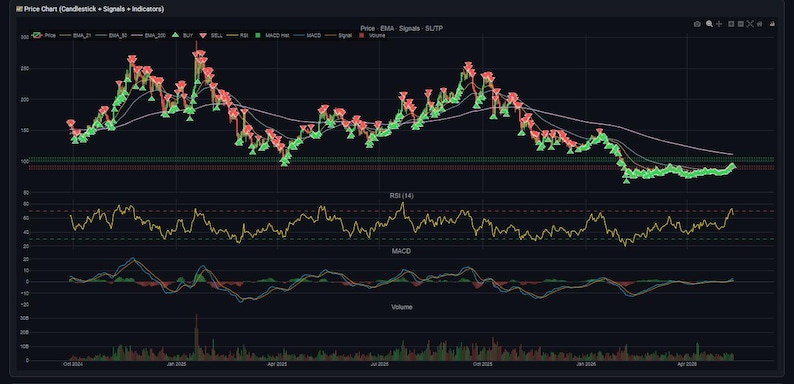This screenshot has height=384, width=794.
Task: Click the tallest volume spike bar near Jan 2025
Action: [x=196, y=337]
